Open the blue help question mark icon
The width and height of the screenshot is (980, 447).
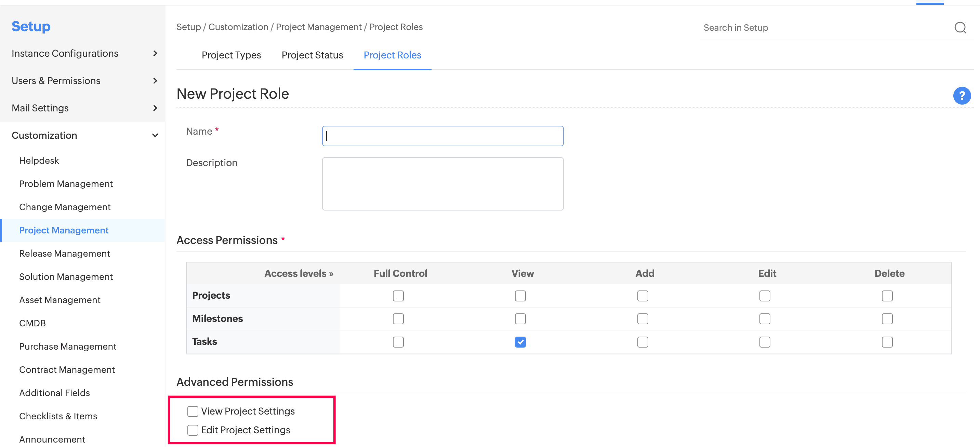pos(961,95)
